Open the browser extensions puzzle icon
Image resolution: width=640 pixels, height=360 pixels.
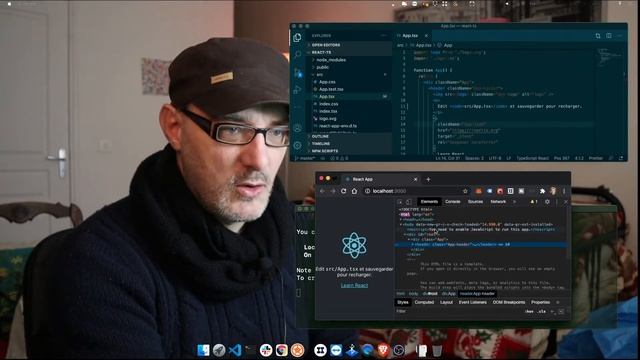pos(542,191)
